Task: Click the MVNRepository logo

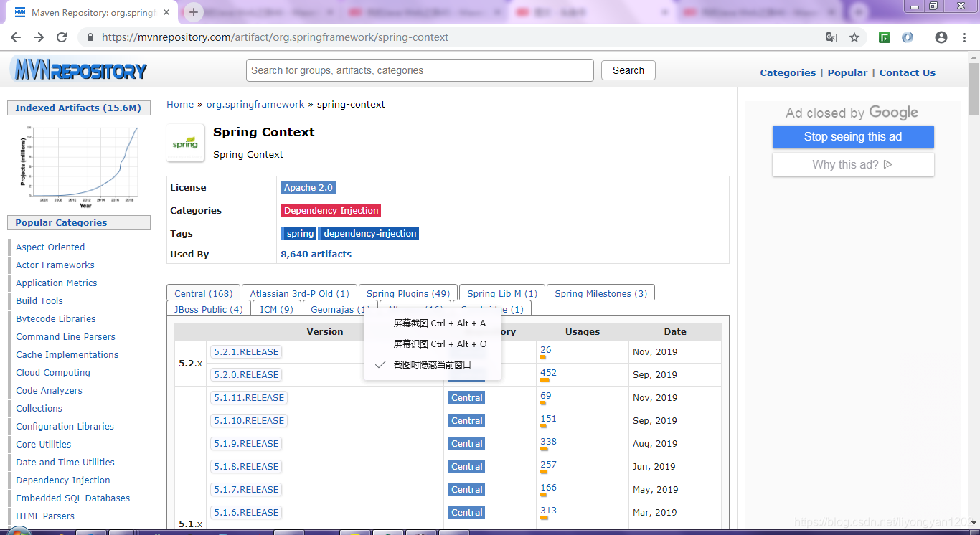Action: pyautogui.click(x=79, y=70)
